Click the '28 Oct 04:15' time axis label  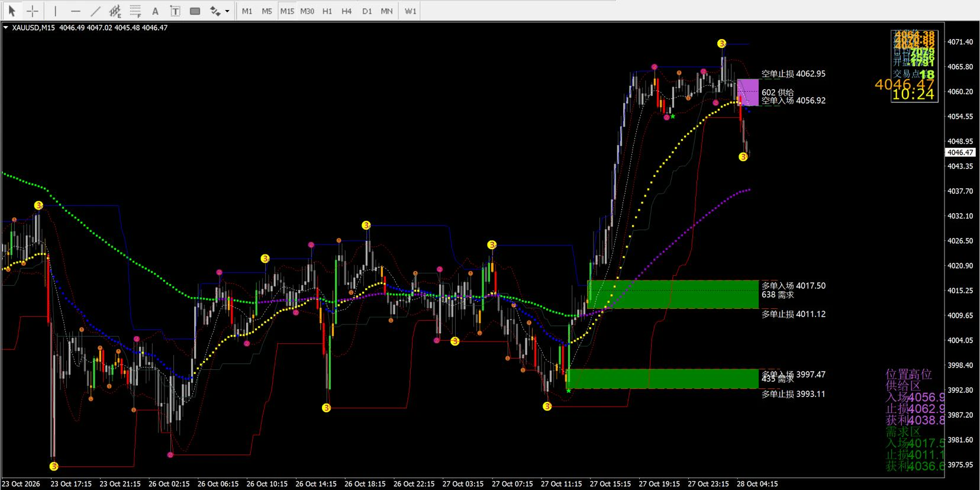coord(757,483)
